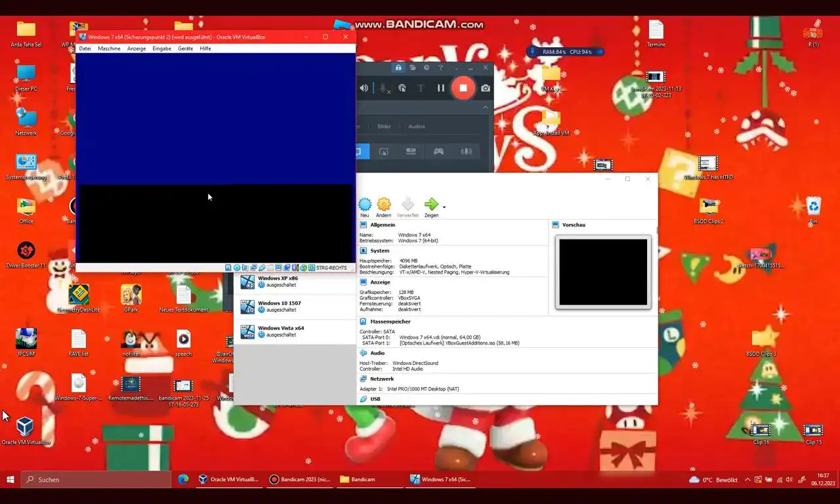Viewport: 840px width, 504px height.
Task: Select Windows 10 1507 virtual machine
Action: pos(295,306)
